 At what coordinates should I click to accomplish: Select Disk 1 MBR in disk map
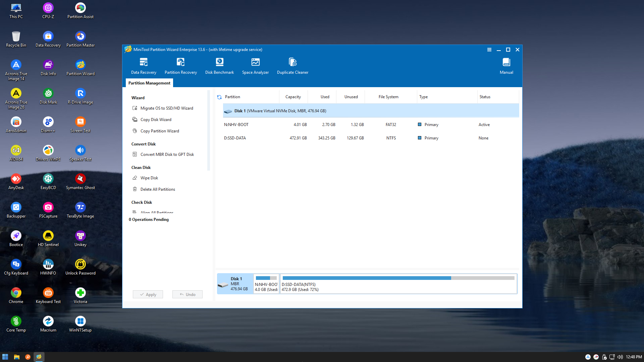(x=235, y=284)
